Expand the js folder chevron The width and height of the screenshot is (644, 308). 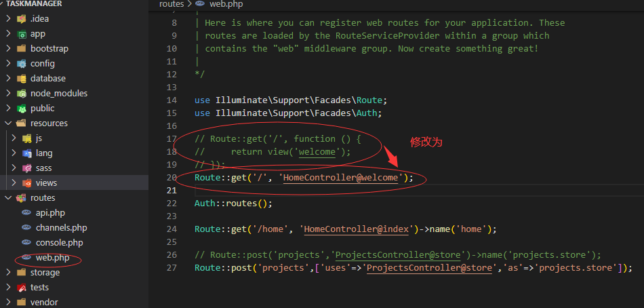(x=14, y=138)
